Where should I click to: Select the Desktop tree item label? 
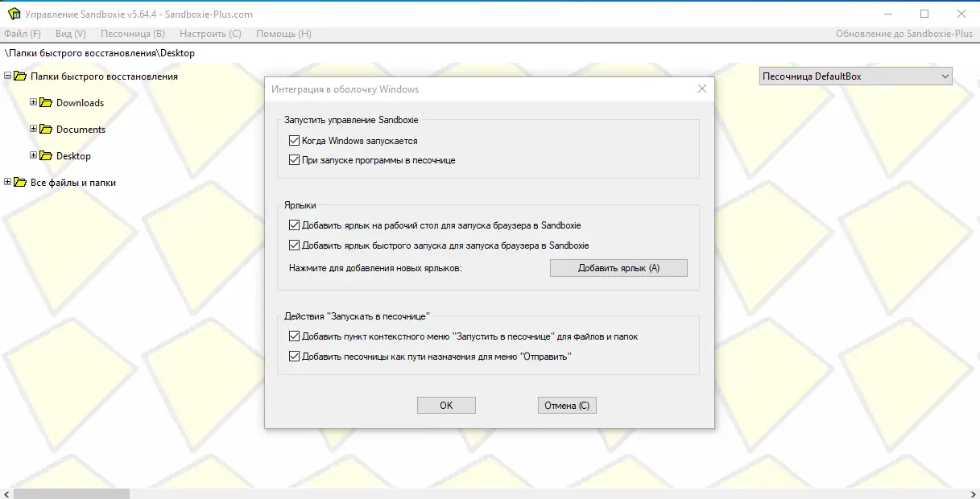click(73, 156)
